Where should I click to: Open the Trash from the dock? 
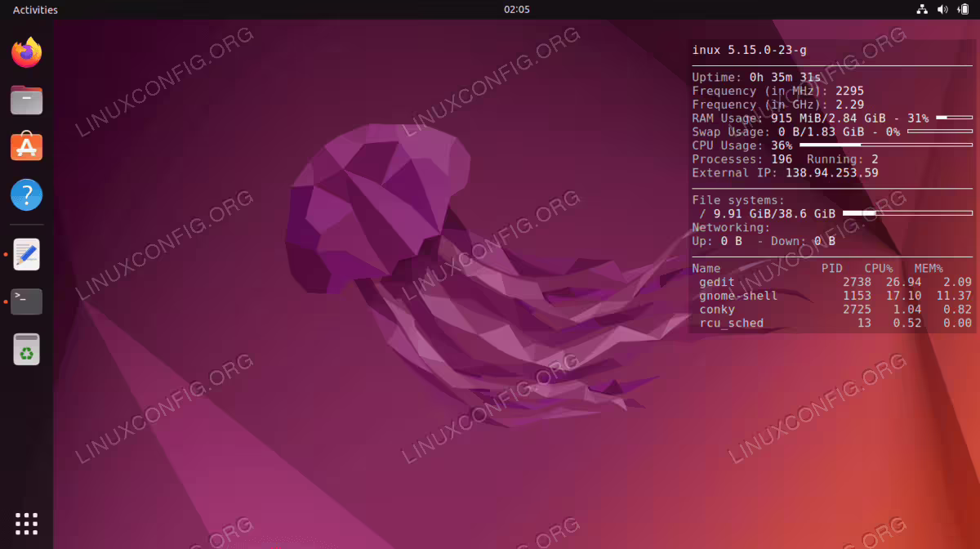[26, 350]
